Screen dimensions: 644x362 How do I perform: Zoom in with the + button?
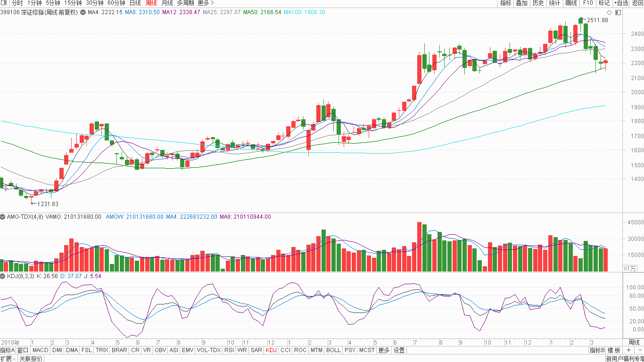coord(628,350)
